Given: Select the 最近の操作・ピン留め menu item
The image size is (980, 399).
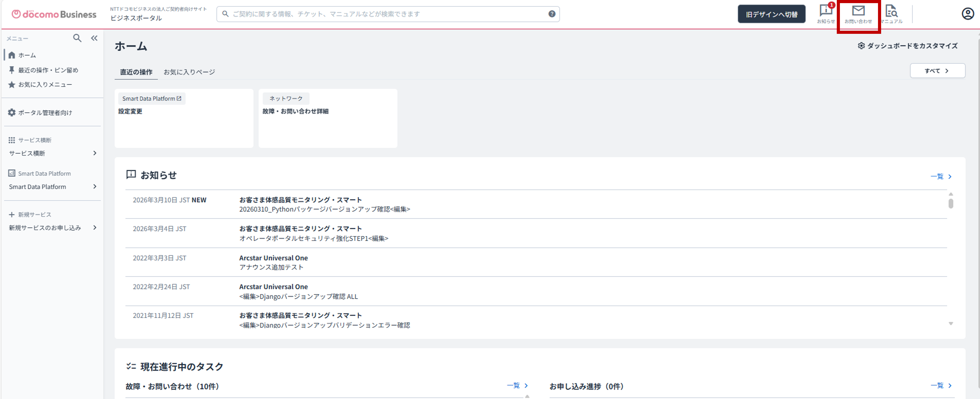Looking at the screenshot, I should 48,70.
